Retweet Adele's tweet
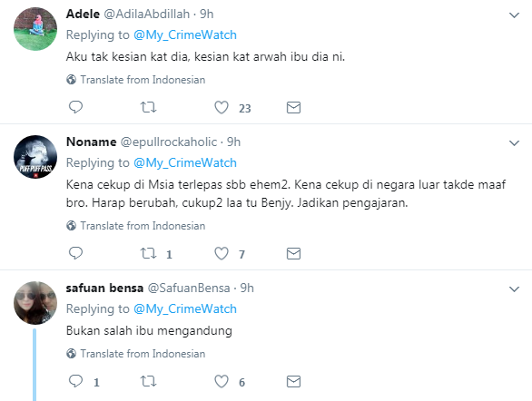This screenshot has width=532, height=401. (x=148, y=107)
